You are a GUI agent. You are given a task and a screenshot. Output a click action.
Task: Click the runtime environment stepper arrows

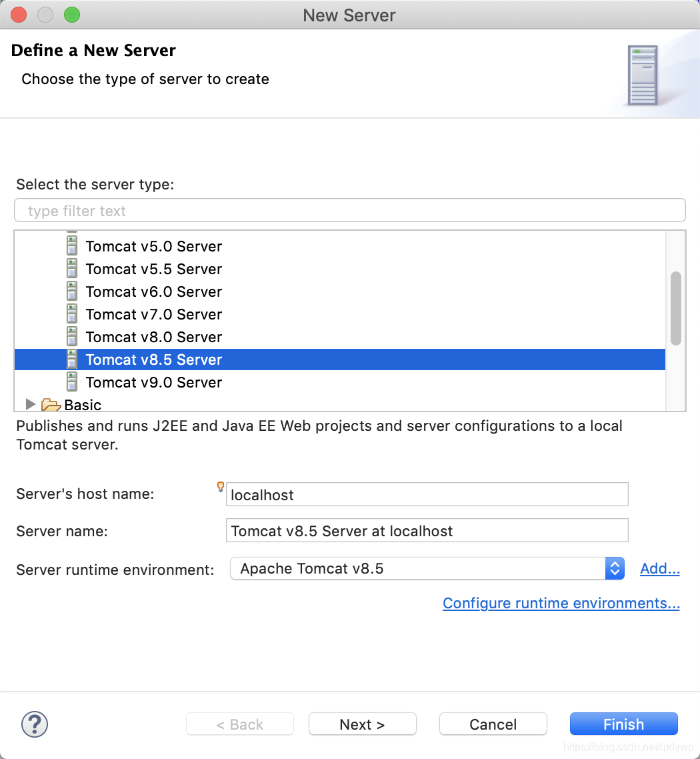(615, 568)
